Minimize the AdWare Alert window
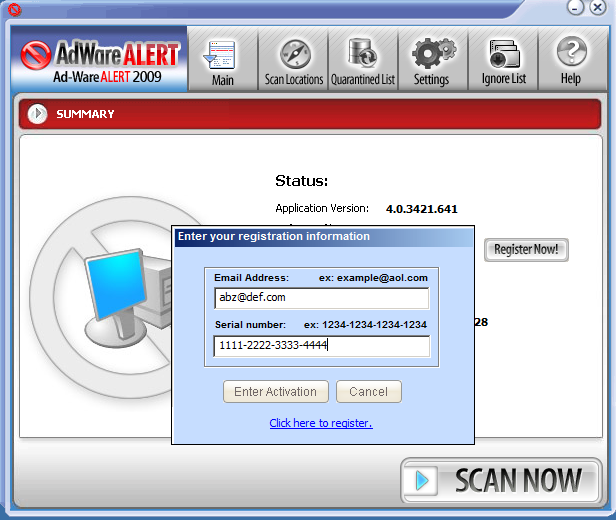Image resolution: width=616 pixels, height=520 pixels. pos(576,7)
